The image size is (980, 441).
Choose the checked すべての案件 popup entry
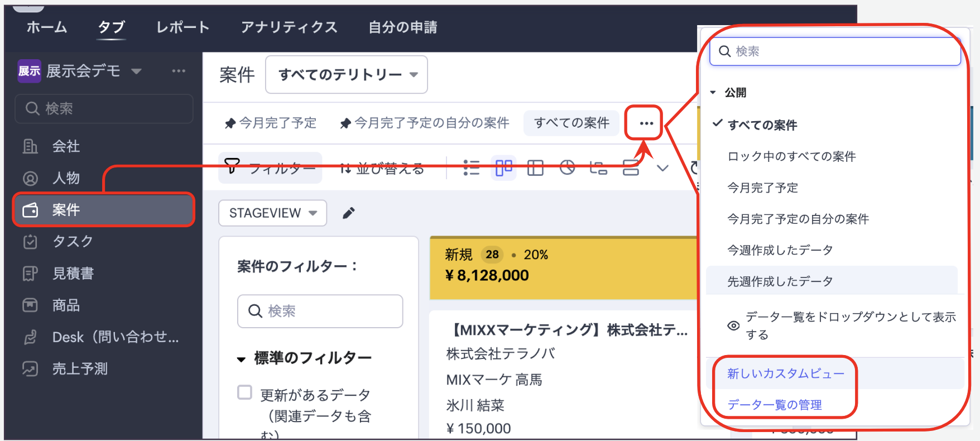coord(762,125)
